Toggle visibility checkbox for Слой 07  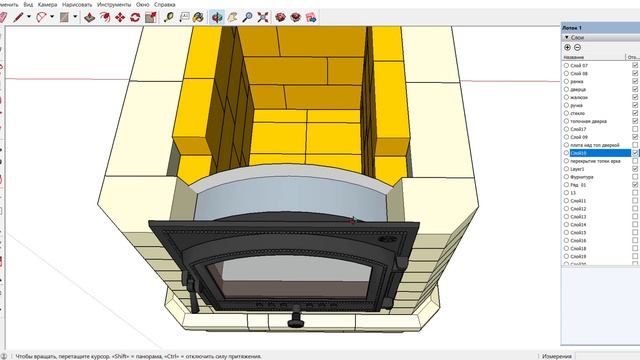[635, 65]
